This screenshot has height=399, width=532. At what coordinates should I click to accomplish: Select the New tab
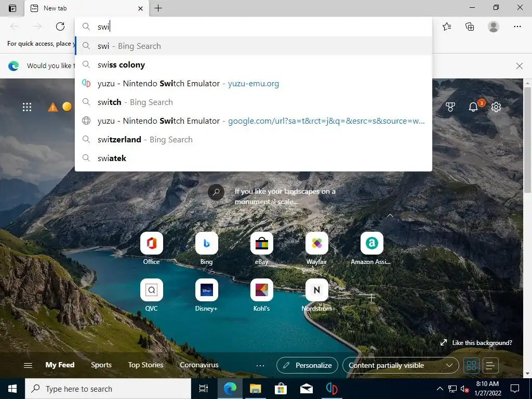(87, 8)
